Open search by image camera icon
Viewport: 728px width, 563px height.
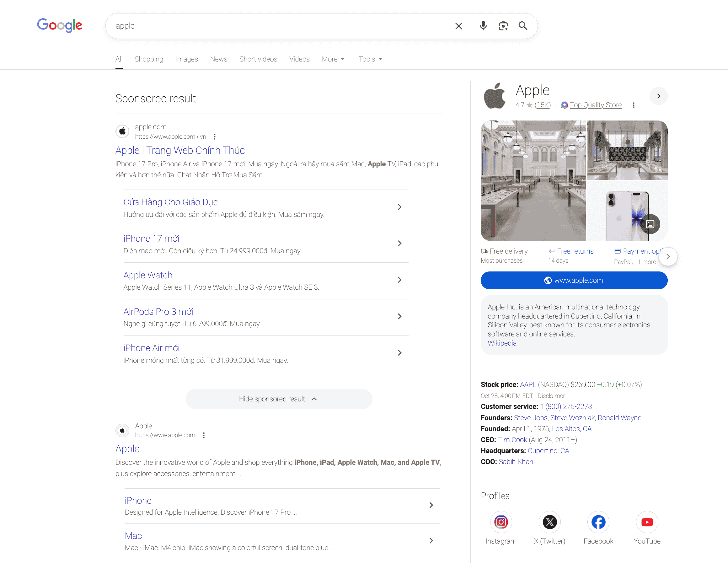pyautogui.click(x=503, y=26)
